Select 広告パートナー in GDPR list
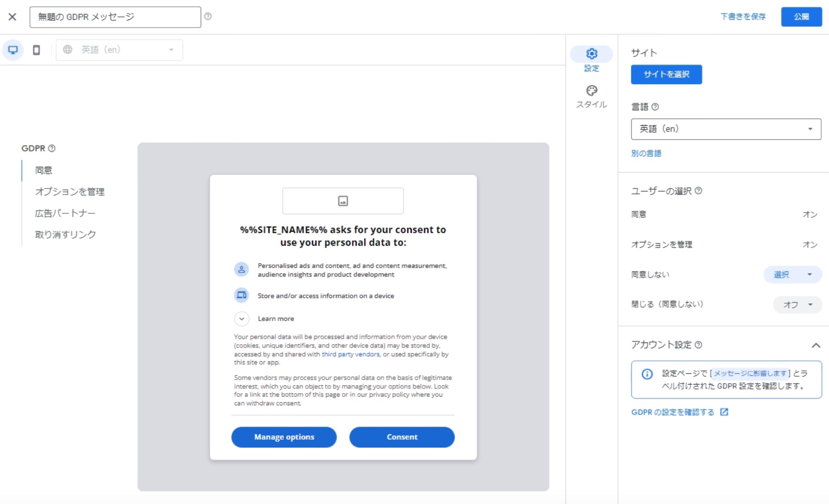 (x=65, y=213)
